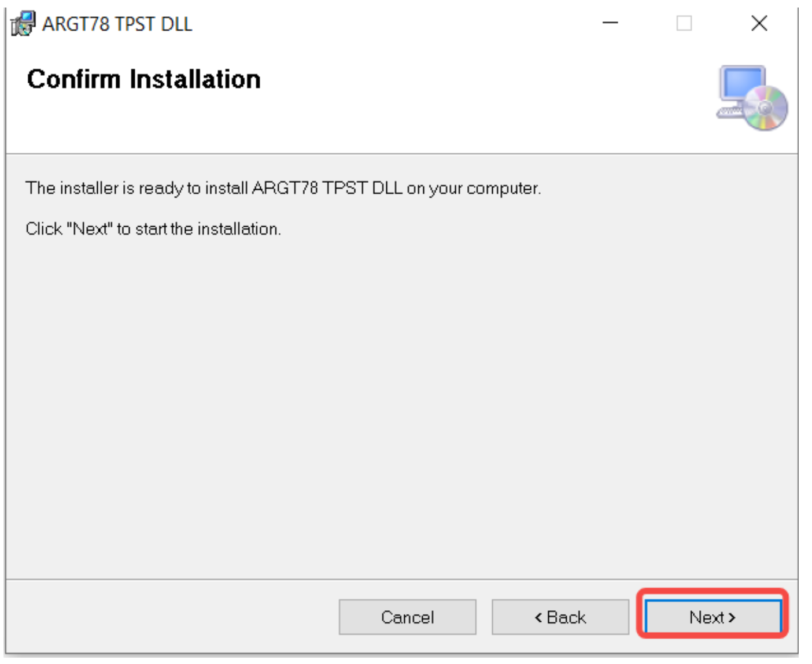This screenshot has height=664, width=812.
Task: Click the "installer is ready to install" message
Action: click(283, 188)
